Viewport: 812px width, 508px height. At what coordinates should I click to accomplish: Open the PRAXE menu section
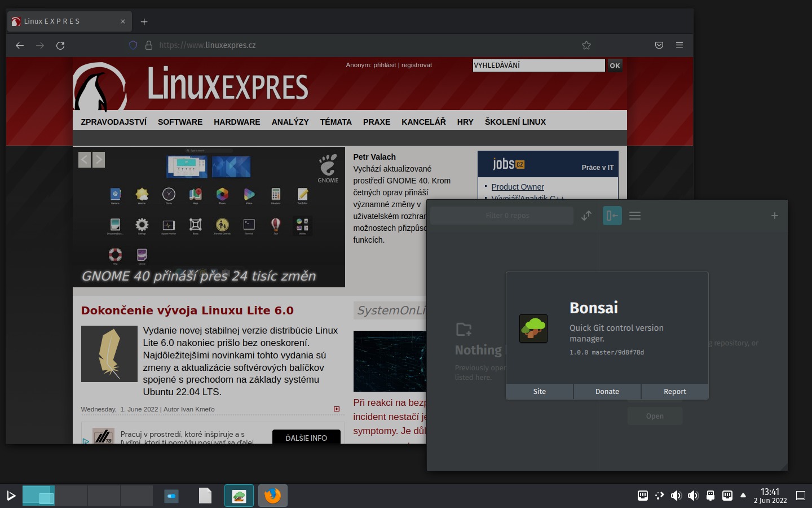pyautogui.click(x=377, y=122)
